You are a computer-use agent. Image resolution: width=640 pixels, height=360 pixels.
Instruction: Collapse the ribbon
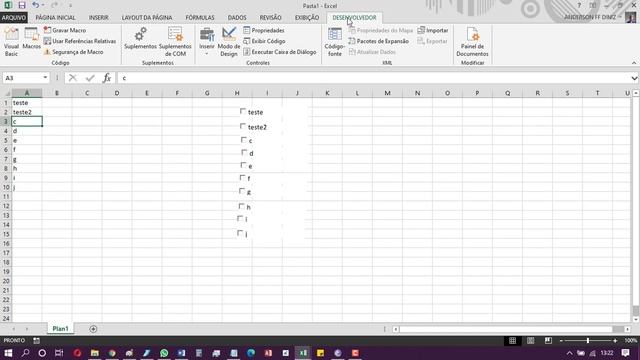(x=634, y=63)
